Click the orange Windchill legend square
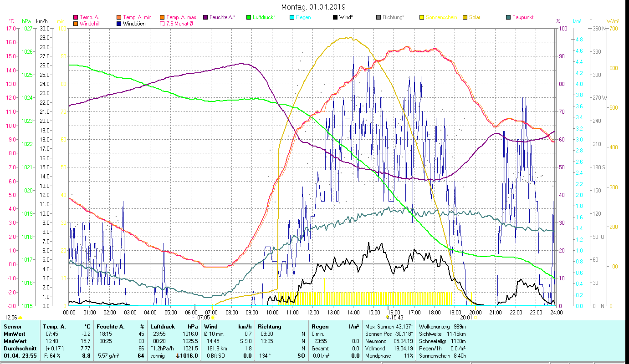 (x=75, y=24)
